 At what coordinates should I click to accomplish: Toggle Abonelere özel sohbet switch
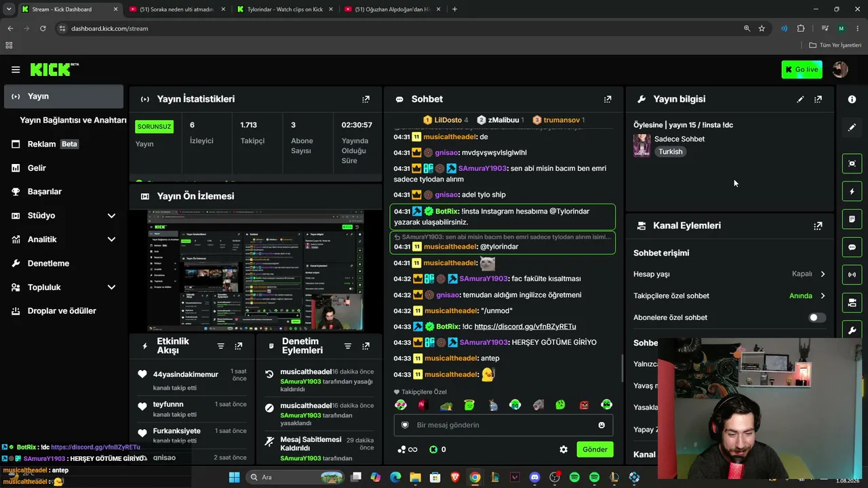[817, 318]
